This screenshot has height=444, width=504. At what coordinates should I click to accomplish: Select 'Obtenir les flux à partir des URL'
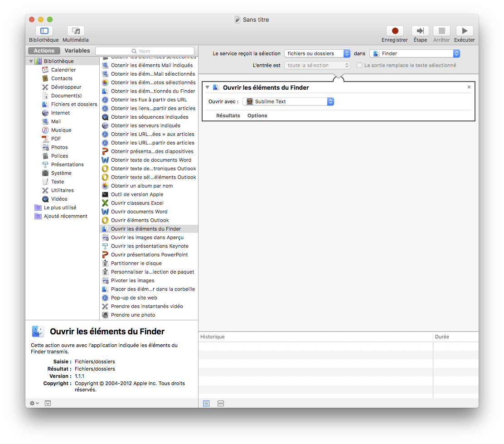click(149, 100)
